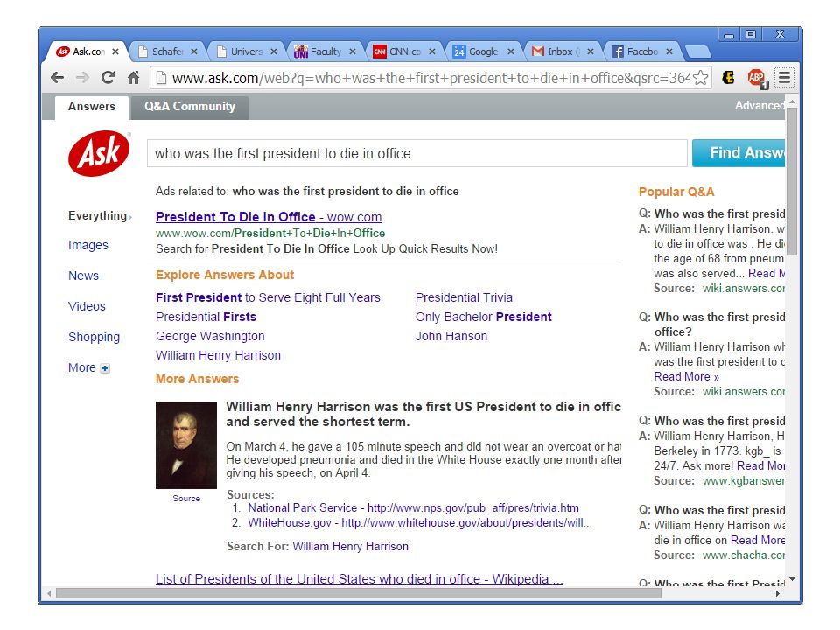
Task: Select the Images filter
Action: tap(88, 245)
